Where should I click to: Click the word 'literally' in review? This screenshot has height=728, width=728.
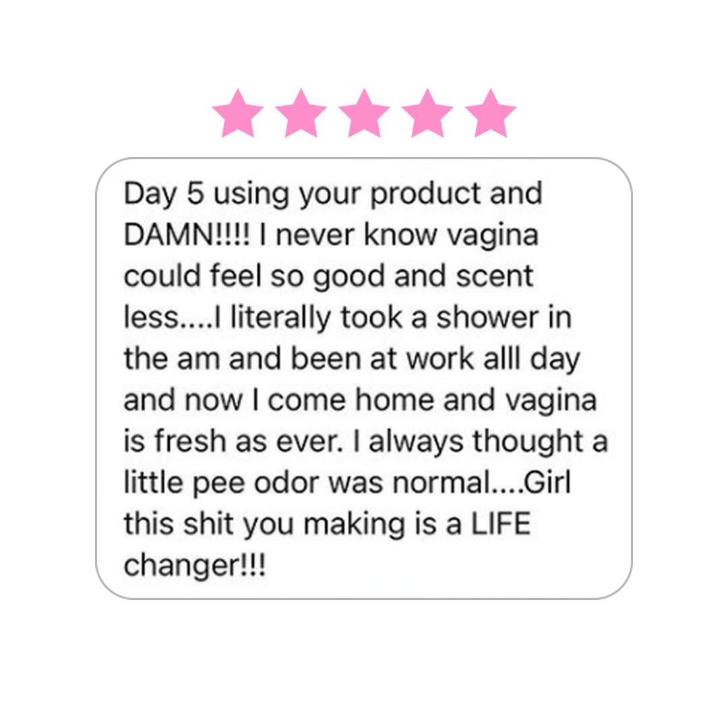tap(281, 319)
